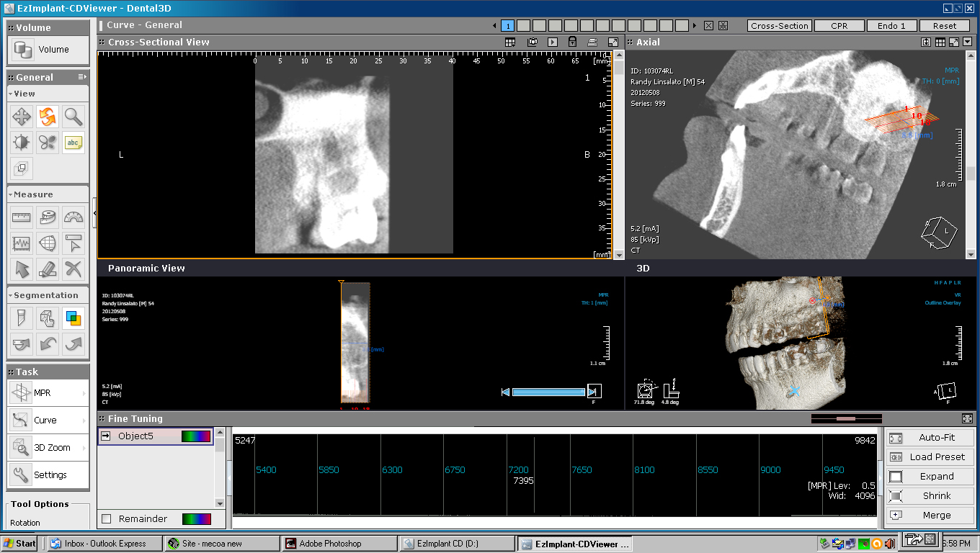Enable the Remainder checkbox

coord(107,518)
